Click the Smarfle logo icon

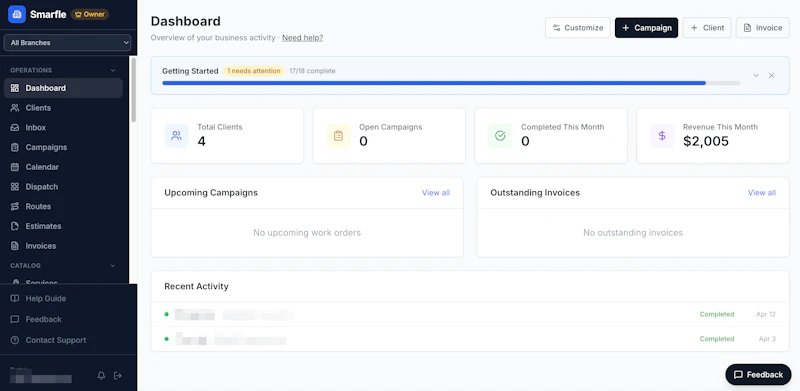click(x=17, y=14)
